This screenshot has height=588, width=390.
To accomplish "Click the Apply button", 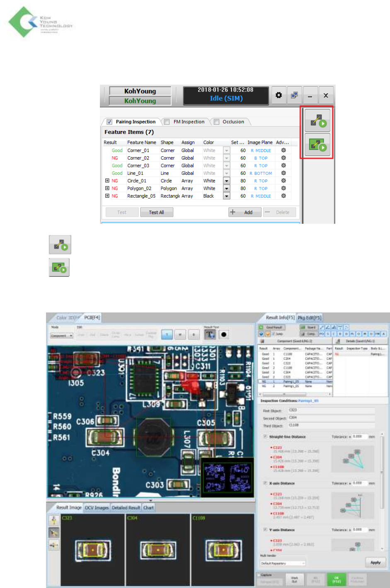I will pyautogui.click(x=375, y=562).
